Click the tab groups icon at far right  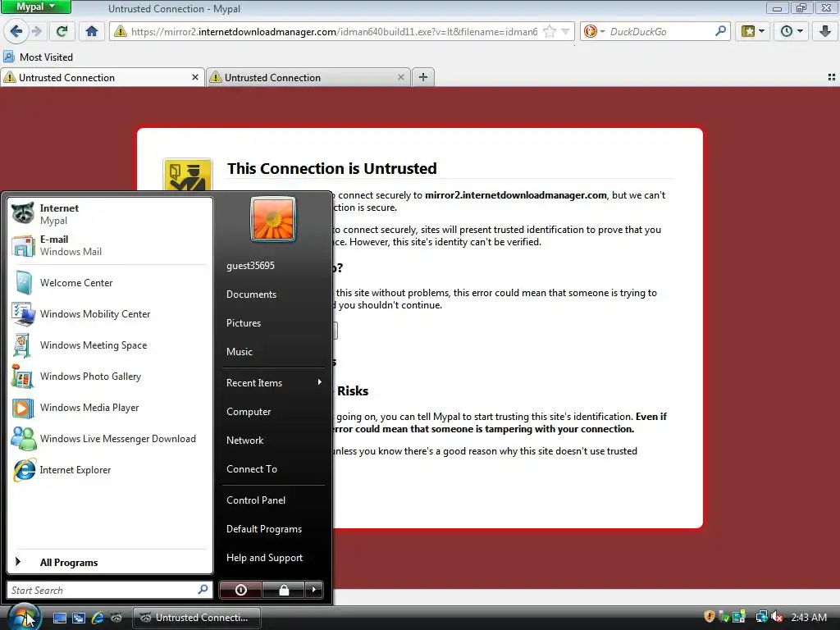click(x=832, y=78)
